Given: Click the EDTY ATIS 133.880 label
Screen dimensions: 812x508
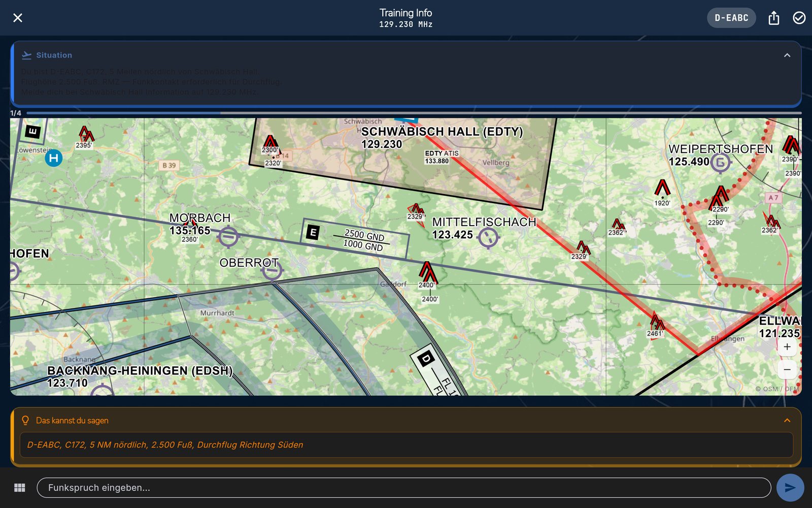Looking at the screenshot, I should coord(442,157).
